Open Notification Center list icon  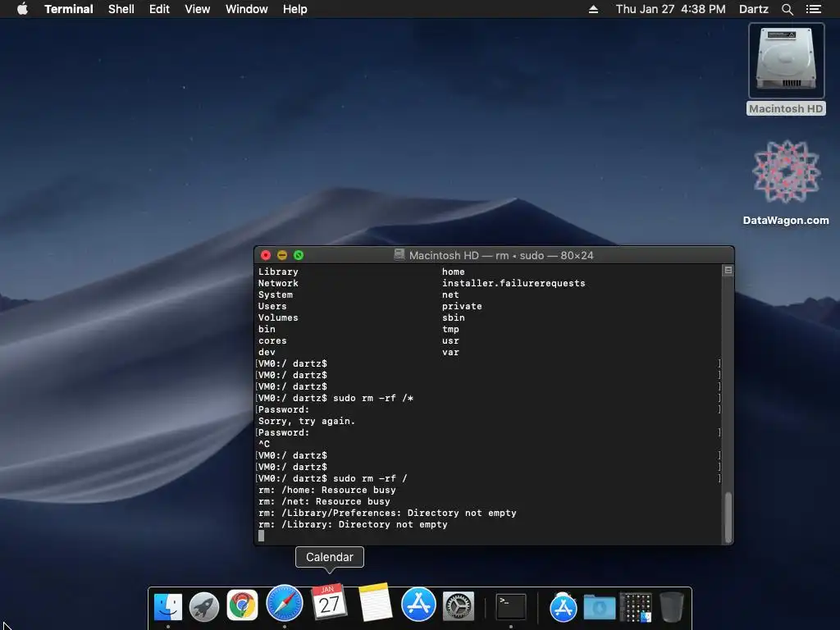coord(813,9)
